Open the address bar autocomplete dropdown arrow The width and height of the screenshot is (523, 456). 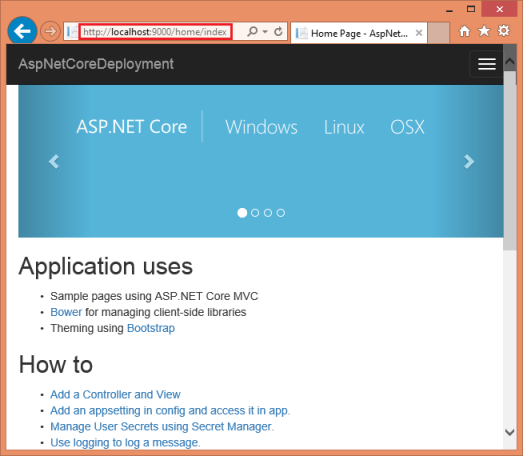point(265,32)
